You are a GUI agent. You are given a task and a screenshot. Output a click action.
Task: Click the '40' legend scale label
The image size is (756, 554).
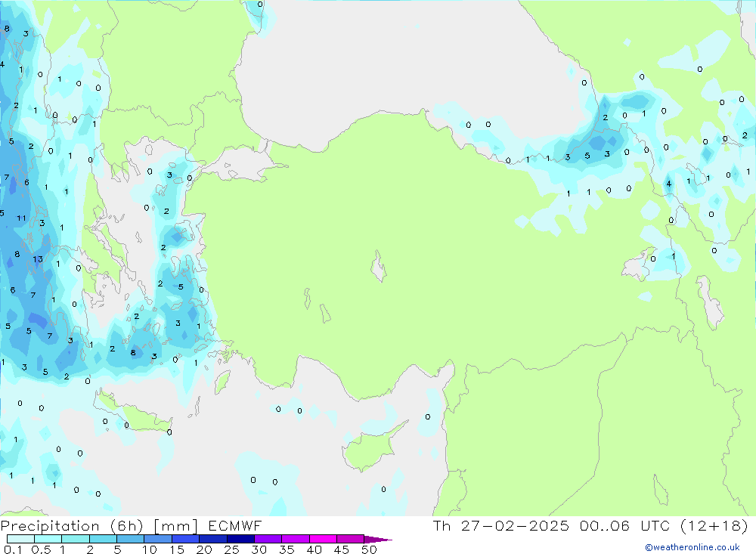point(314,549)
